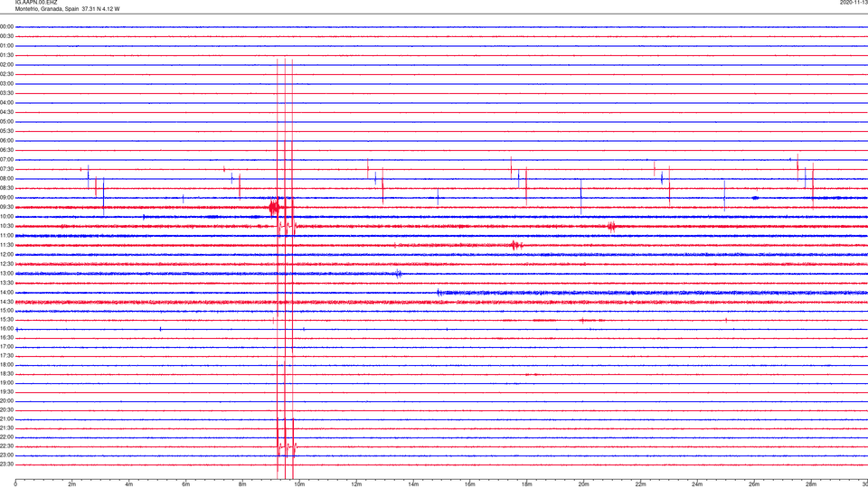
Task: Select the 6m axis tick label
Action: (x=186, y=484)
